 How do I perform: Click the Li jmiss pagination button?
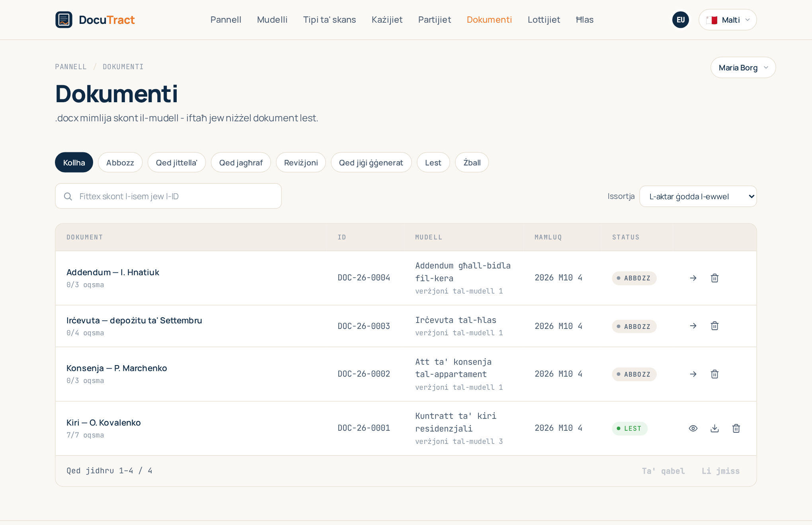tap(720, 471)
